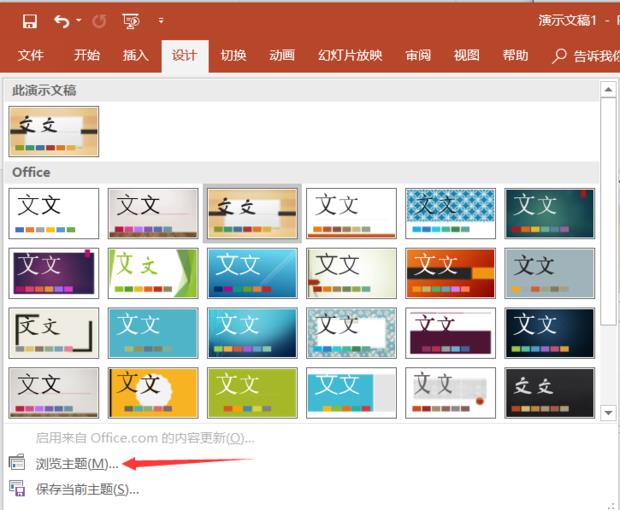Screen dimensions: 620x510
Task: Apply the pale green theme with red ribbon
Action: point(352,273)
